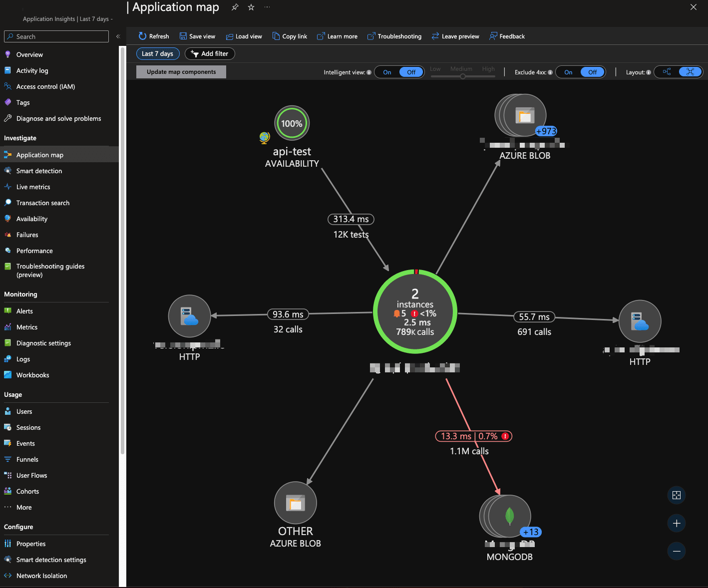Click the 55.7 ms edge label
The width and height of the screenshot is (708, 588).
(x=534, y=317)
